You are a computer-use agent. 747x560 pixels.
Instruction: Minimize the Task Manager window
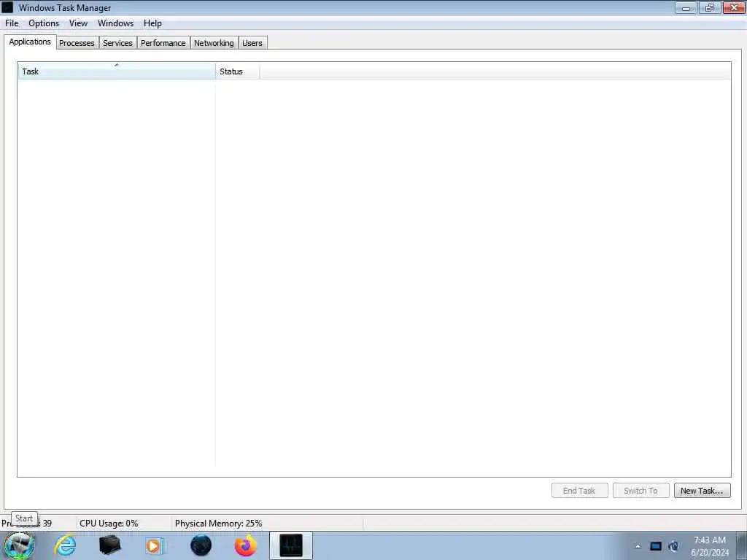pyautogui.click(x=686, y=7)
